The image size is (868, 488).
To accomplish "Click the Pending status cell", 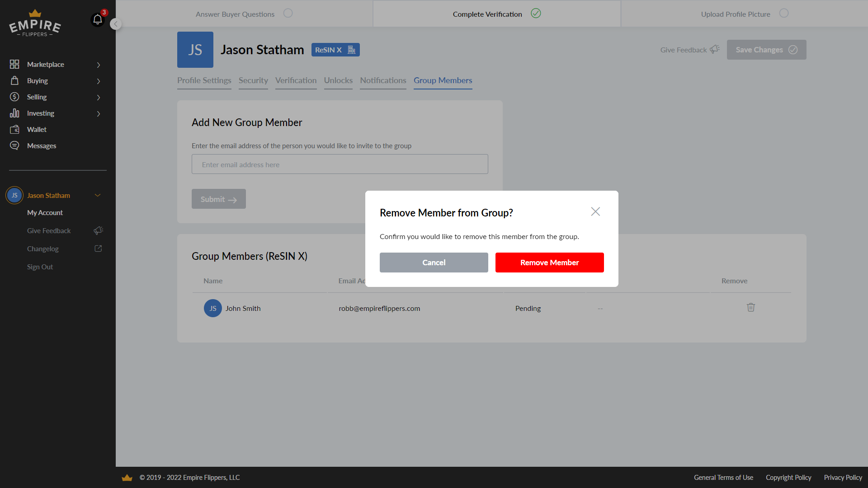I will coord(528,308).
